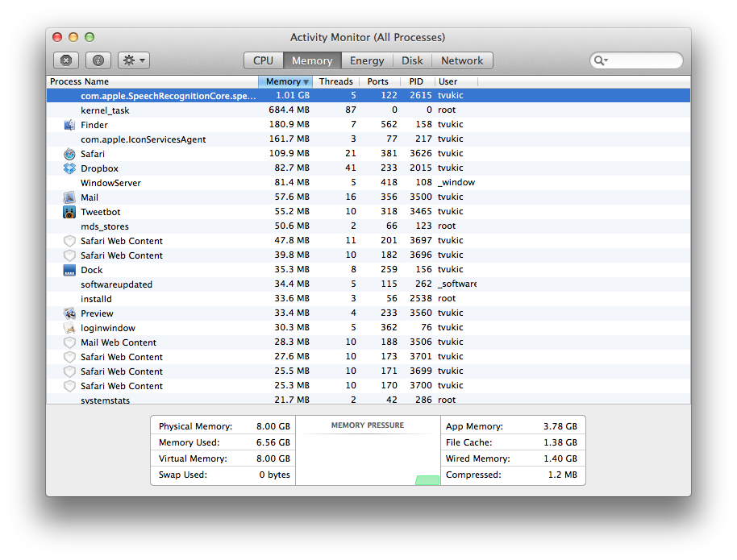Click the loginwindow process icon
The height and width of the screenshot is (560, 737).
point(69,328)
